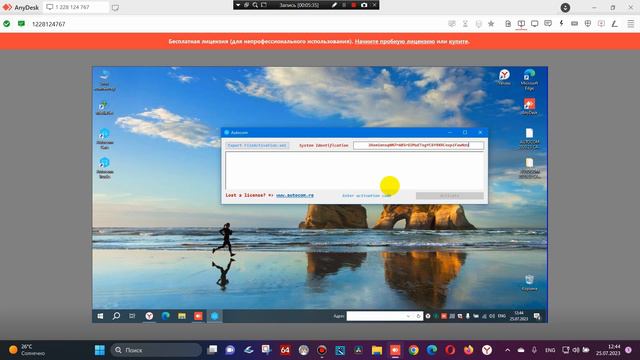Click local taskbar Opera icon

450,350
